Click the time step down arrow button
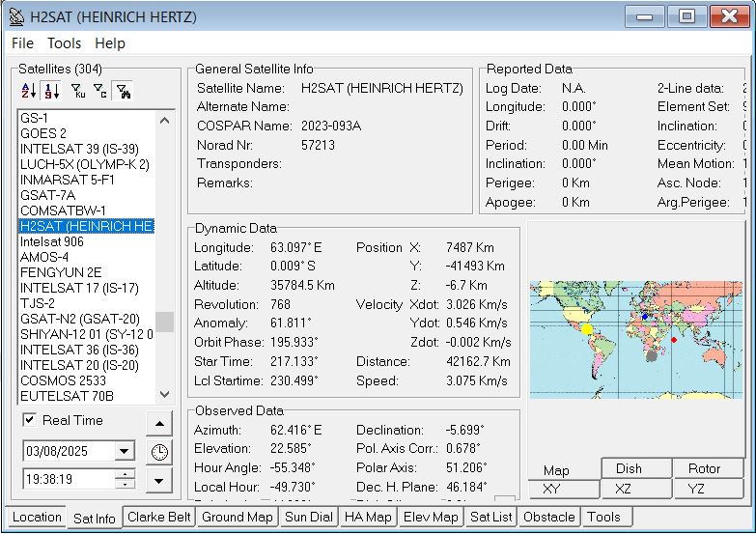 tap(159, 481)
